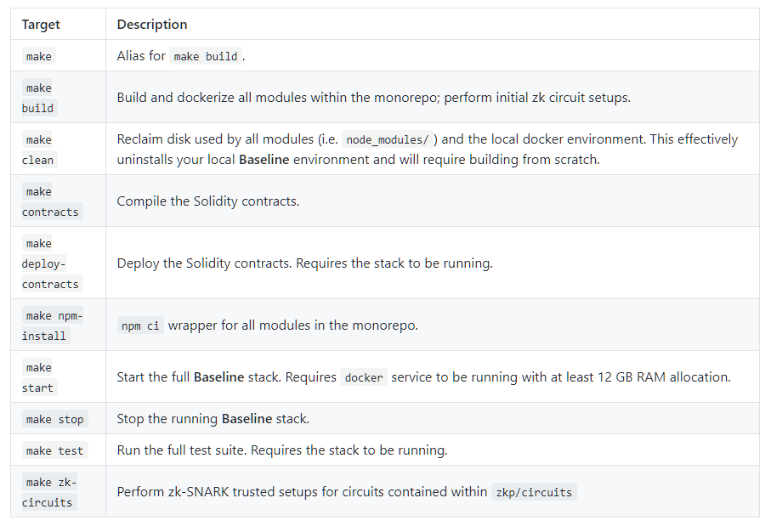Select the 'make test' target code
Screen dimensions: 771x532
tap(54, 450)
